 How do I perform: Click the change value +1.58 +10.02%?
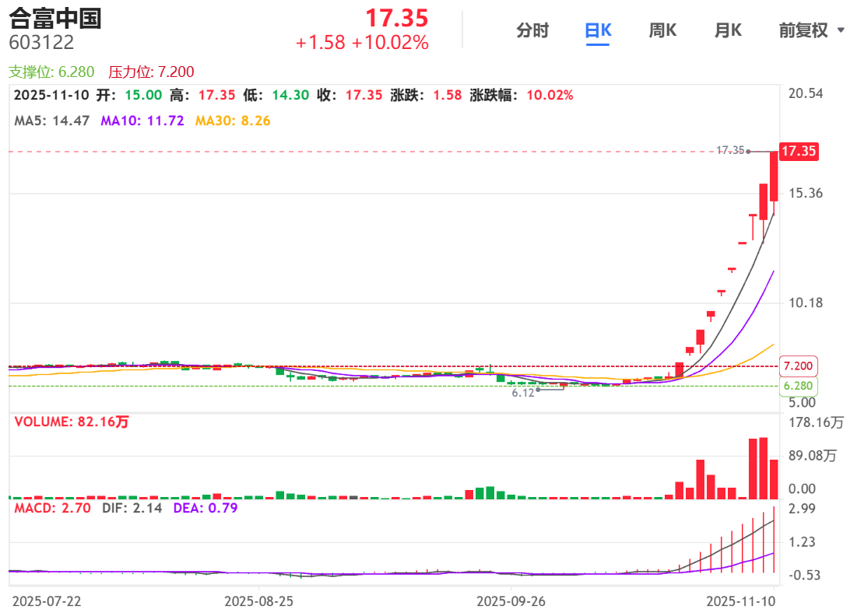(x=362, y=43)
